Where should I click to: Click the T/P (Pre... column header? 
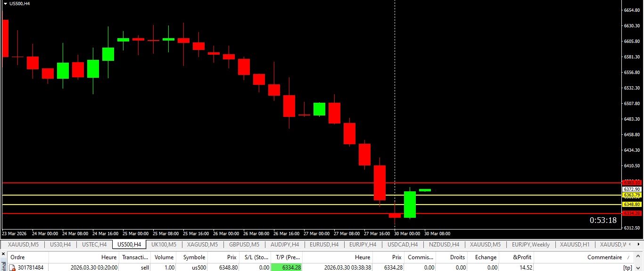[x=287, y=257]
